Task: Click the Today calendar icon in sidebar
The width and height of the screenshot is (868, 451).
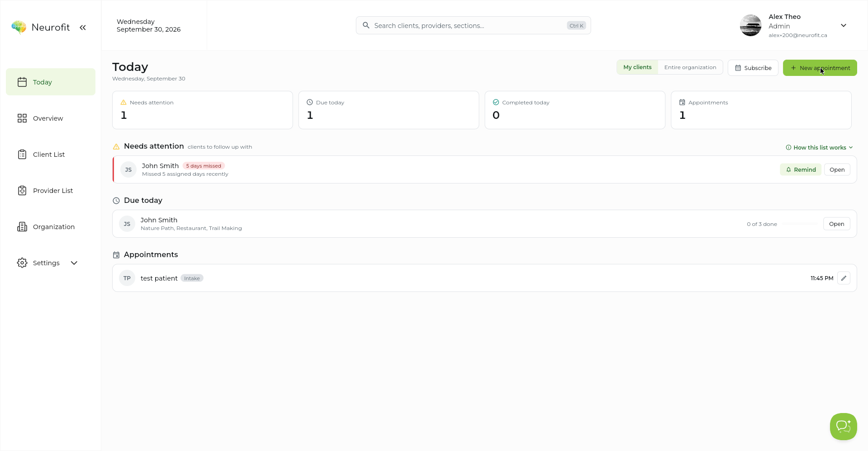Action: [x=22, y=82]
